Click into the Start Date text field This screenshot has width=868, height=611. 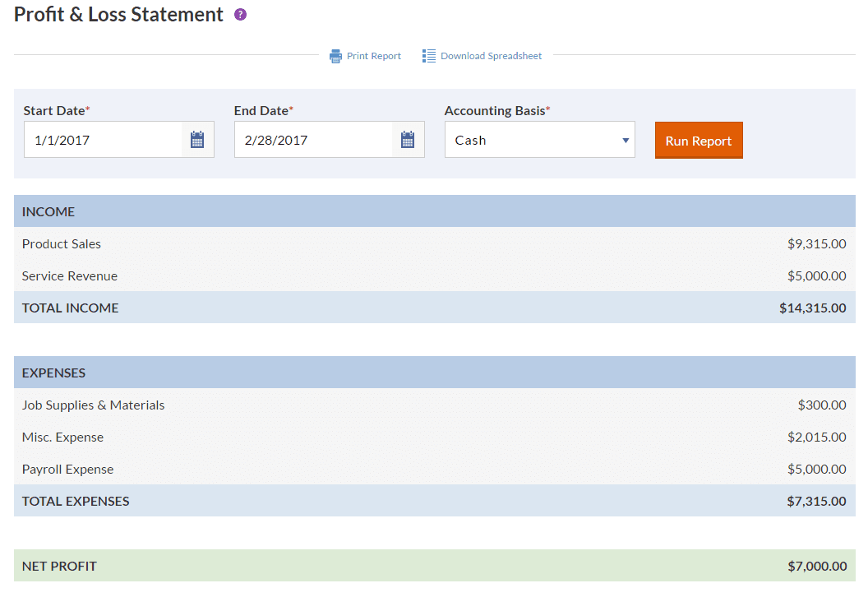pyautogui.click(x=103, y=140)
